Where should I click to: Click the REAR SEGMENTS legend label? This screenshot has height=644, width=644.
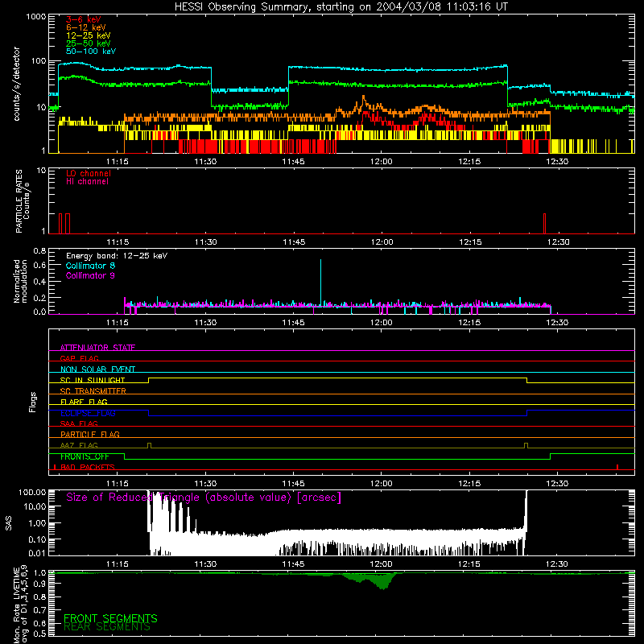(107, 627)
